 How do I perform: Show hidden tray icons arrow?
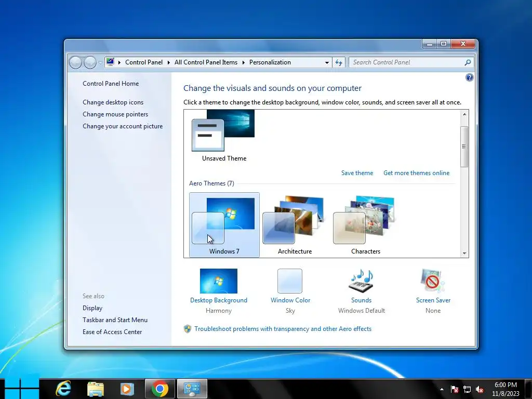pos(442,390)
